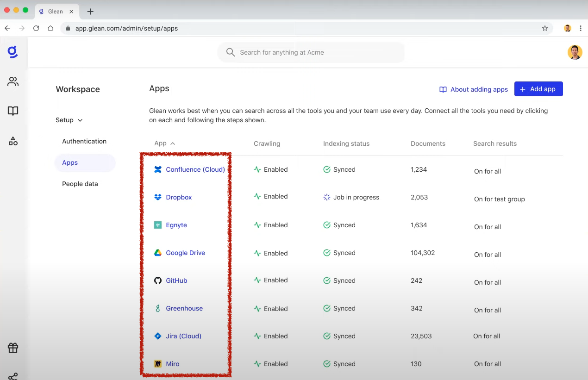Image resolution: width=588 pixels, height=380 pixels.
Task: Click the Crawling column header
Action: point(267,143)
